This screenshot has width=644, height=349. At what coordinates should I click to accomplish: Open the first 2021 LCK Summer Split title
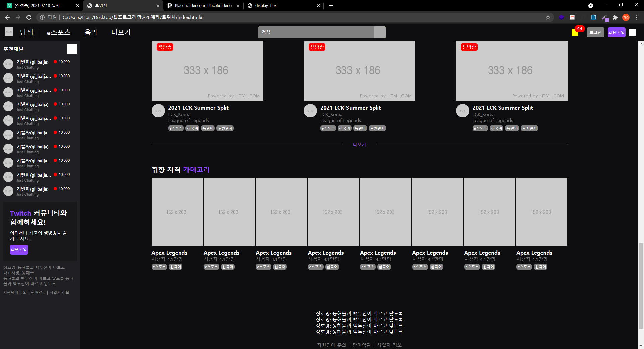(198, 108)
